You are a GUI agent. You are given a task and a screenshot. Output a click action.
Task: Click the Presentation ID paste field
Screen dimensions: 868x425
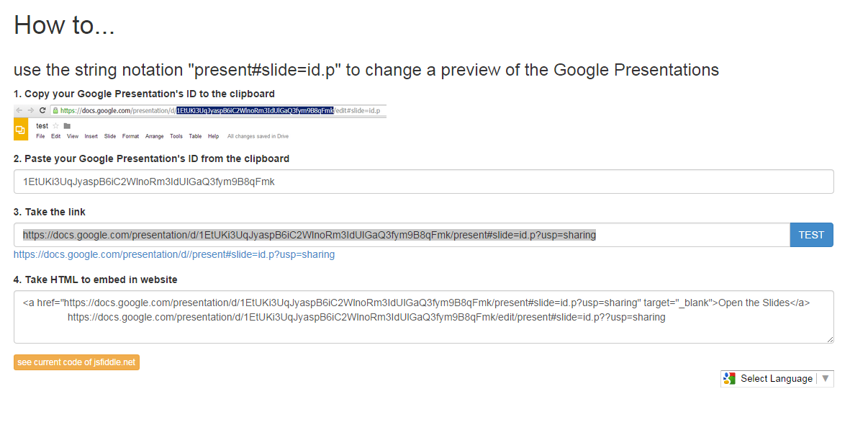[x=423, y=182]
